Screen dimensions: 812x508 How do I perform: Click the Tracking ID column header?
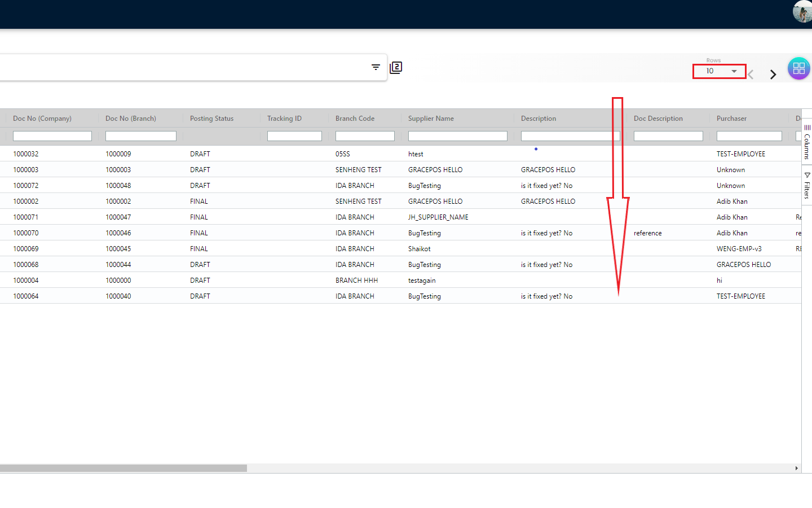click(284, 119)
